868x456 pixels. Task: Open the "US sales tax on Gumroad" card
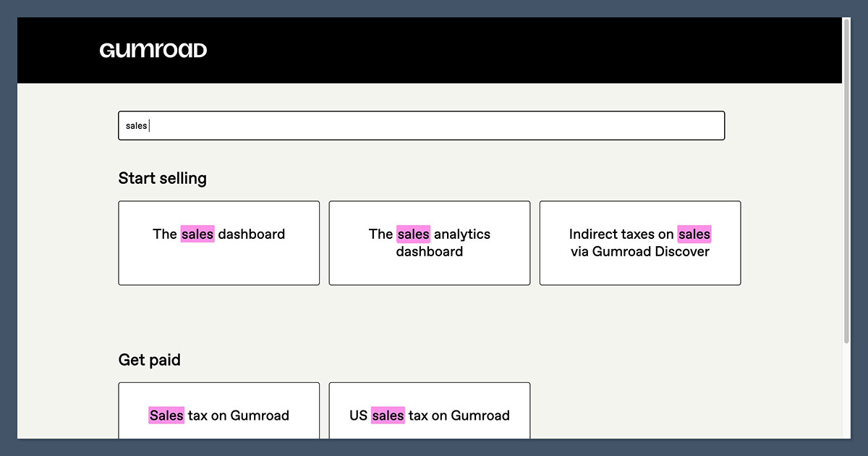(430, 410)
